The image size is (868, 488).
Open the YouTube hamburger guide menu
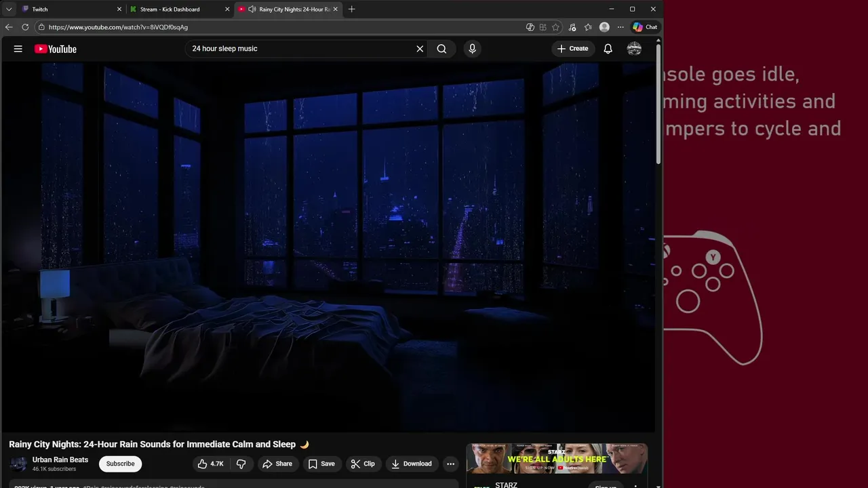(x=18, y=49)
